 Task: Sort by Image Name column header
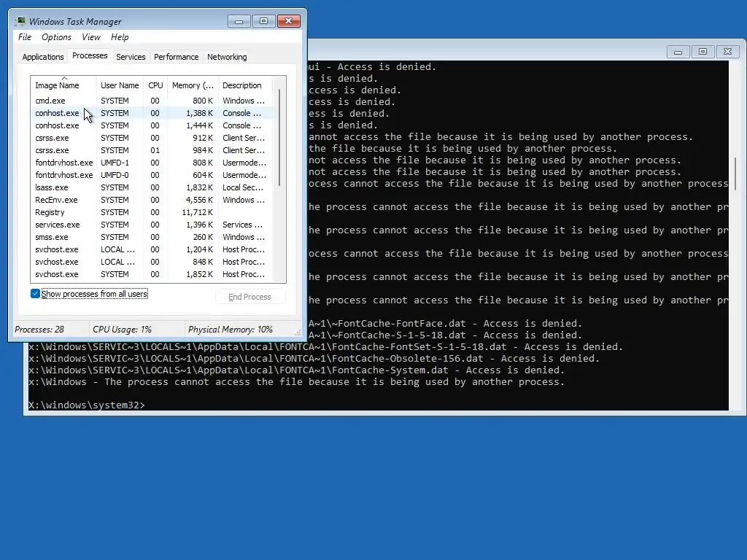coord(64,85)
